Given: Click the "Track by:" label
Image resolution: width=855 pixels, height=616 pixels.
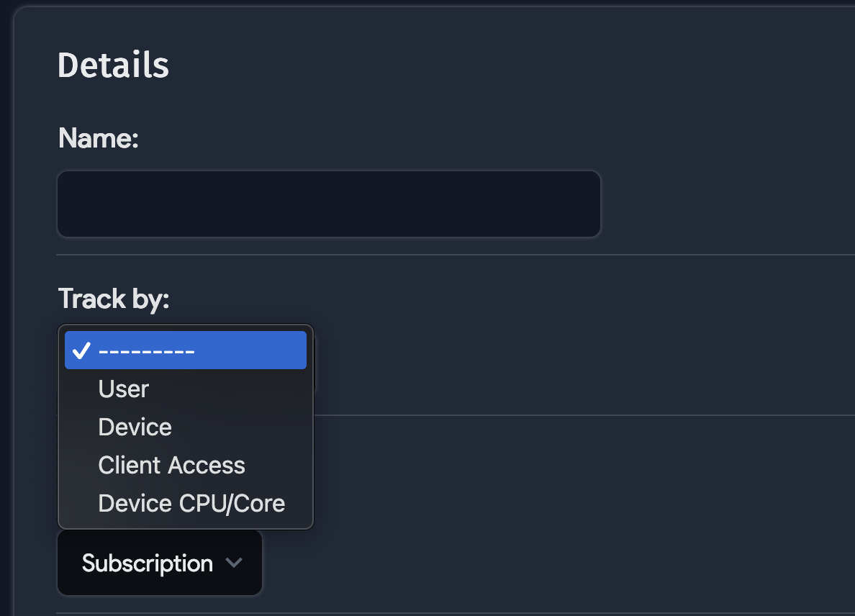Looking at the screenshot, I should (x=113, y=298).
